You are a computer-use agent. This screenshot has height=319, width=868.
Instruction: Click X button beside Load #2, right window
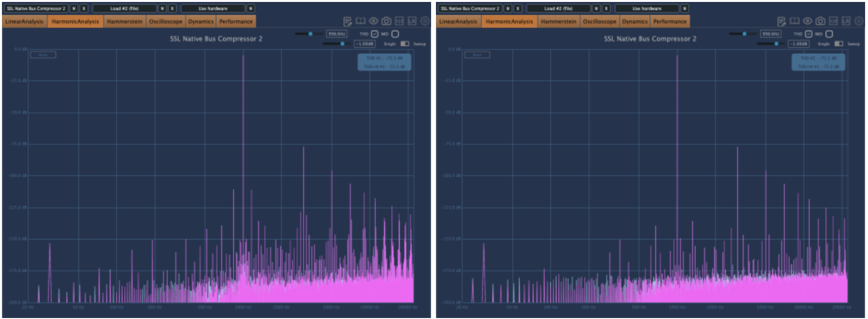(606, 8)
